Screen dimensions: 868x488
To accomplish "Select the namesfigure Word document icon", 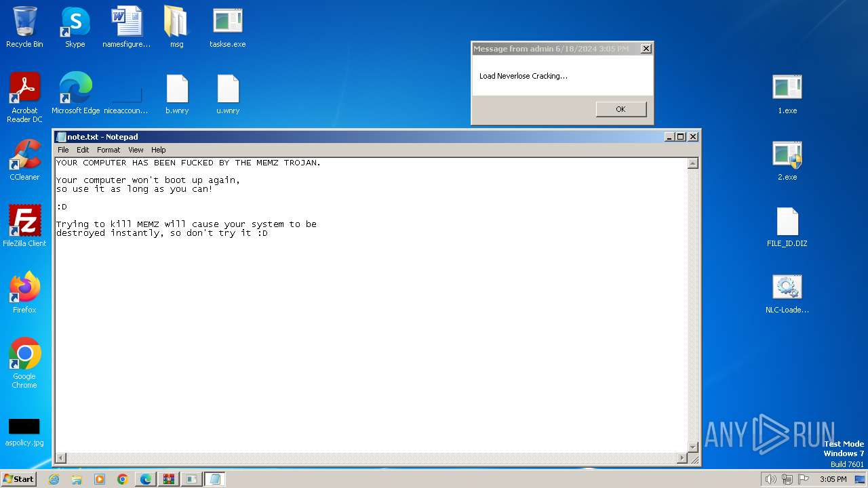I will [126, 27].
